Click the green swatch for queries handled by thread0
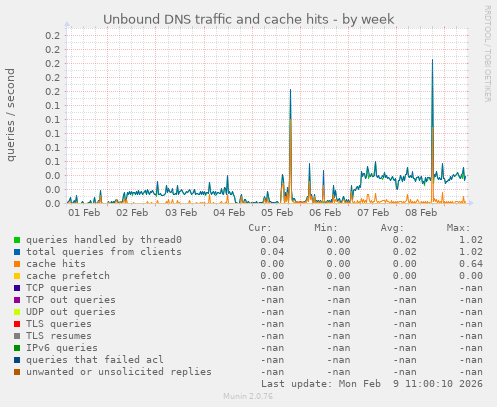Screen dimensions: 497x407 pyautogui.click(x=17, y=240)
